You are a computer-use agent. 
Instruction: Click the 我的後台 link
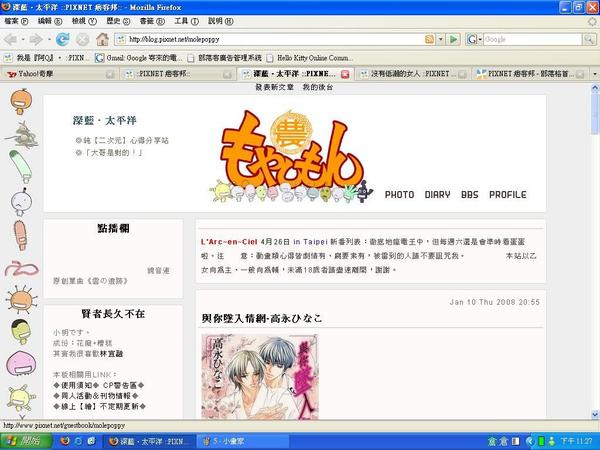(x=318, y=87)
